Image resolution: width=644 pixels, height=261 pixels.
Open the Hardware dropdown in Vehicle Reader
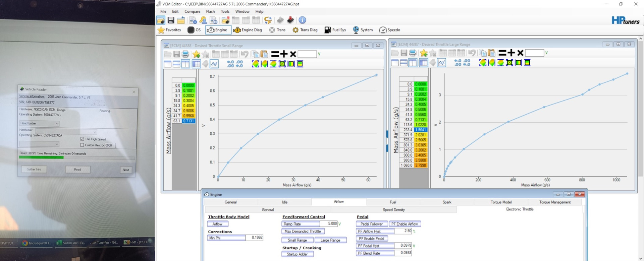(x=95, y=132)
